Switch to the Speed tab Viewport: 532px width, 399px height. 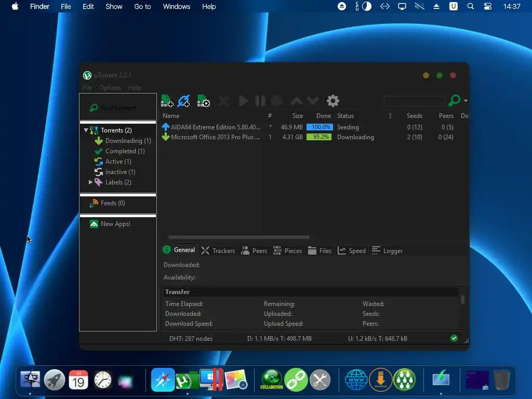352,251
